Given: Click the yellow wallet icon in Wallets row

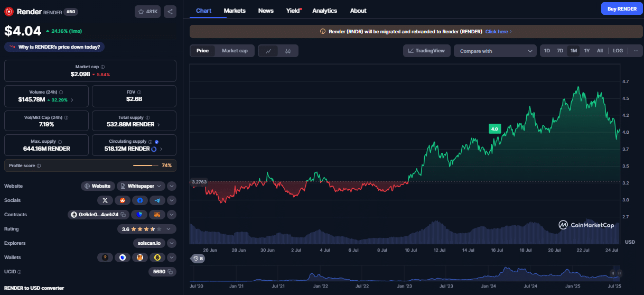Looking at the screenshot, I should [x=157, y=257].
